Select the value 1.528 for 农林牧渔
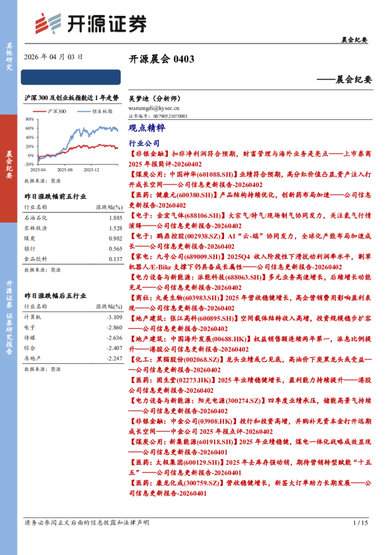392x555 pixels. click(x=116, y=228)
